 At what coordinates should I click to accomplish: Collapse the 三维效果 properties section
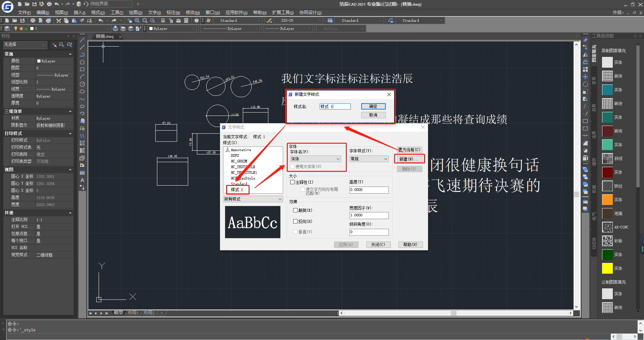[70, 111]
